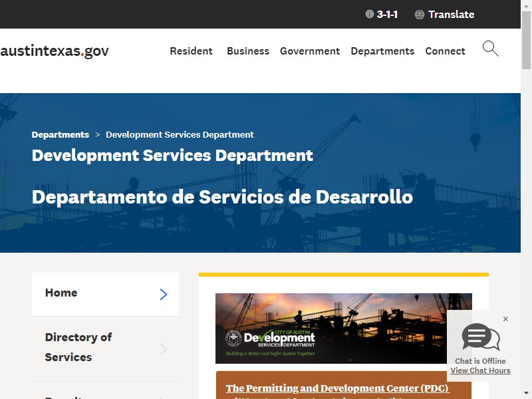
Task: Click the 3-1-1 link
Action: (x=387, y=14)
